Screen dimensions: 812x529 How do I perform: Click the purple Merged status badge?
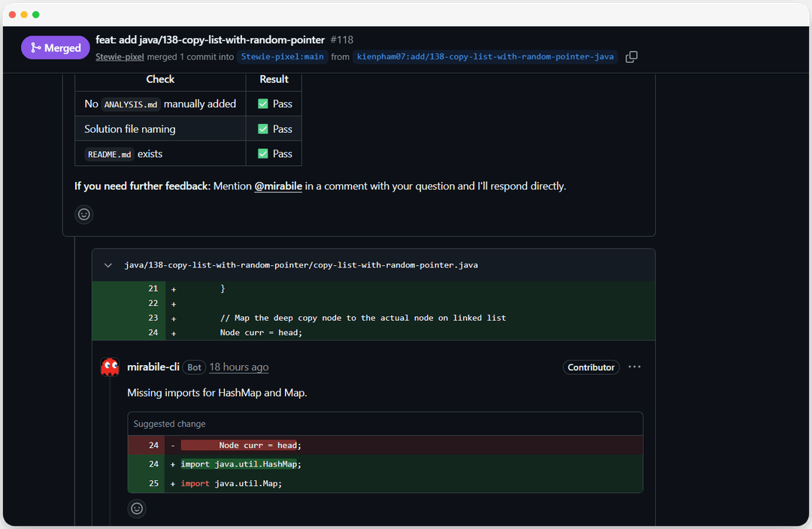[56, 47]
